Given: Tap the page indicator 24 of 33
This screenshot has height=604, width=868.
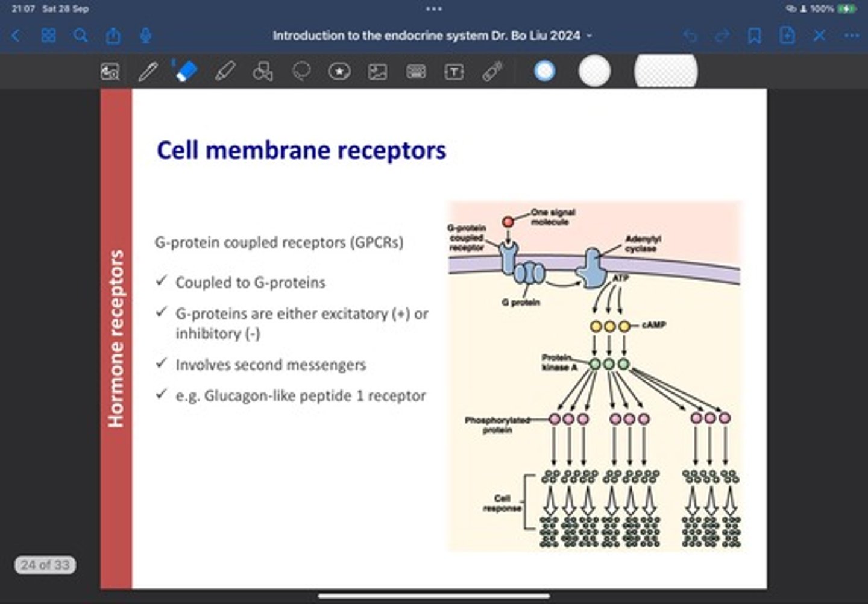Looking at the screenshot, I should pyautogui.click(x=45, y=565).
